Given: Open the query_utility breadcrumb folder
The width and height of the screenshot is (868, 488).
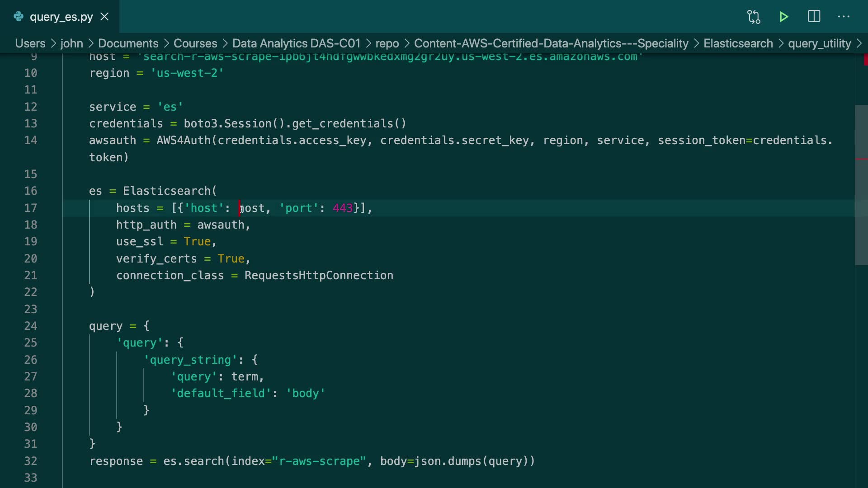Looking at the screenshot, I should 819,43.
